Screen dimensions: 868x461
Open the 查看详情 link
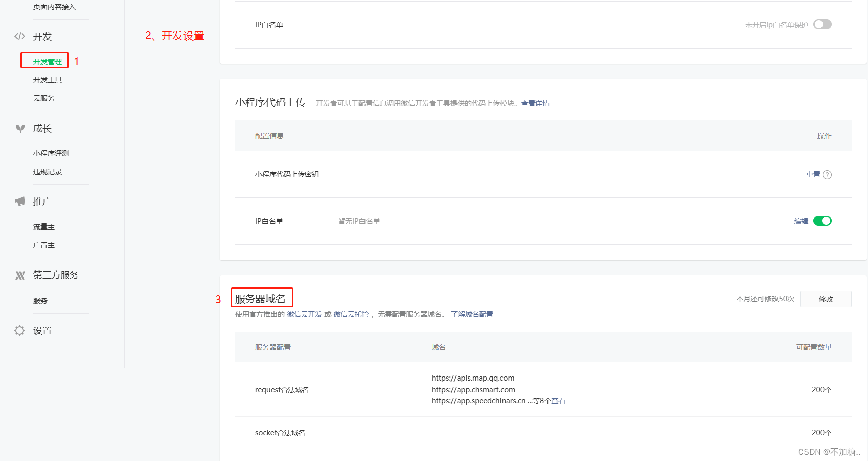pos(535,103)
